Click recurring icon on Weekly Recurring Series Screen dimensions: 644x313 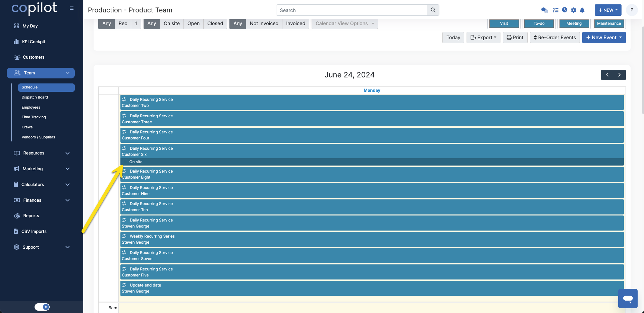[124, 236]
